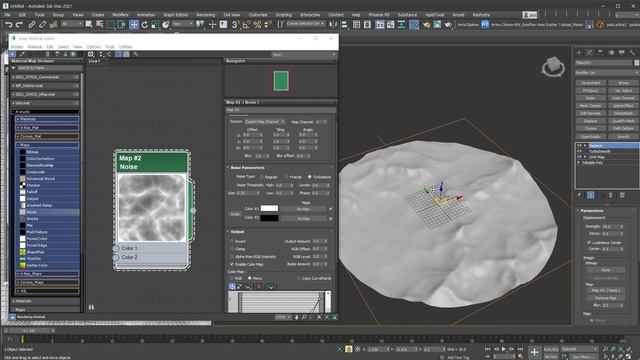Click the Mirror tool icon
The image size is (640, 360).
[333, 25]
